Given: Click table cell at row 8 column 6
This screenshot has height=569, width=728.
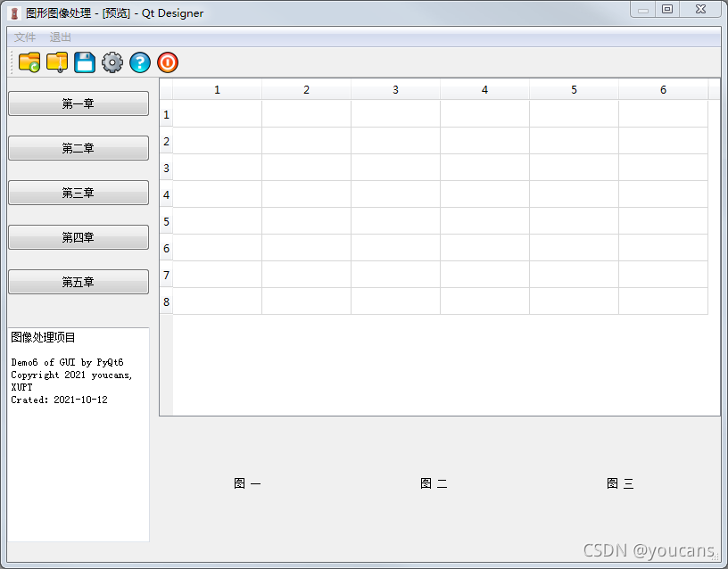Looking at the screenshot, I should (x=663, y=301).
